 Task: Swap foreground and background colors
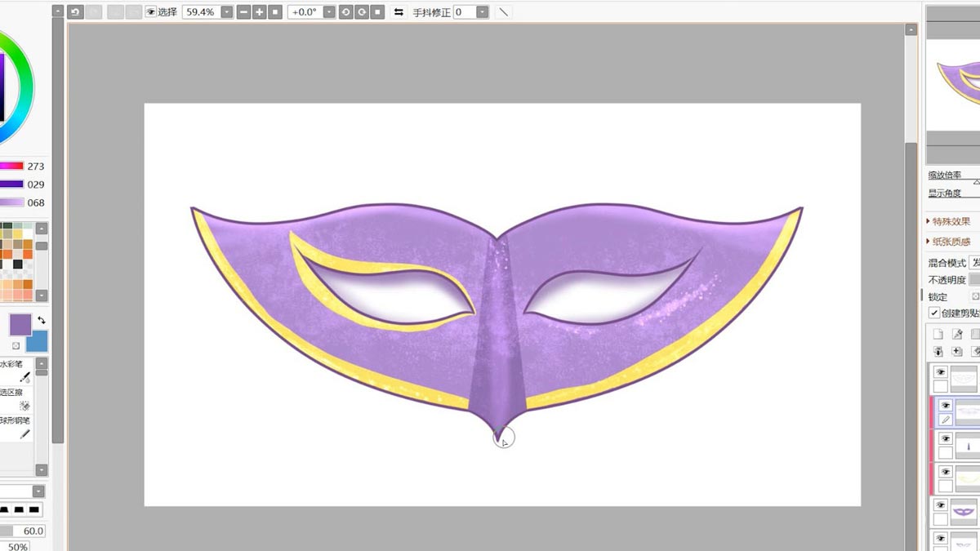click(42, 320)
